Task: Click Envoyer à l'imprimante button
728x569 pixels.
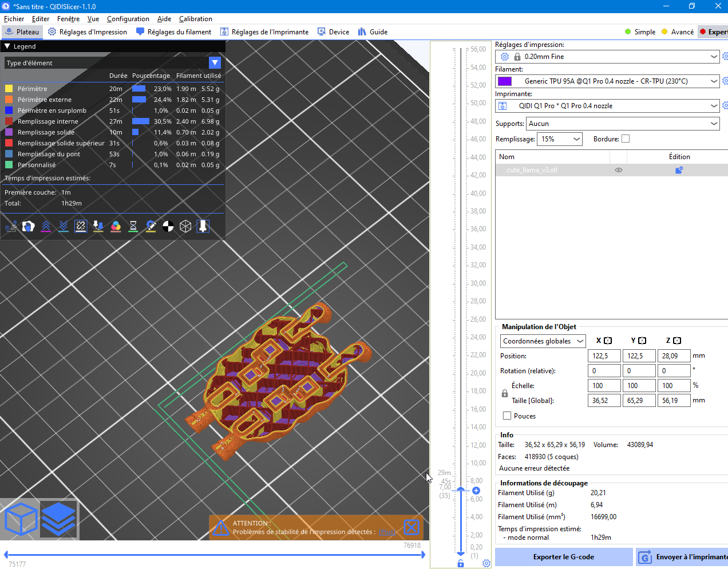Action: tap(682, 557)
